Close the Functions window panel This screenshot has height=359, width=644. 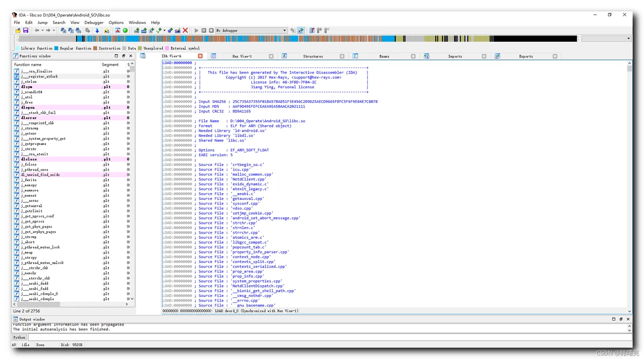pyautogui.click(x=131, y=56)
